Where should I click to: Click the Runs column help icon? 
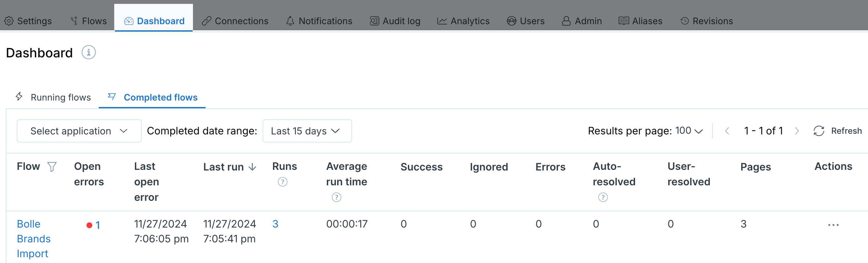(x=282, y=182)
